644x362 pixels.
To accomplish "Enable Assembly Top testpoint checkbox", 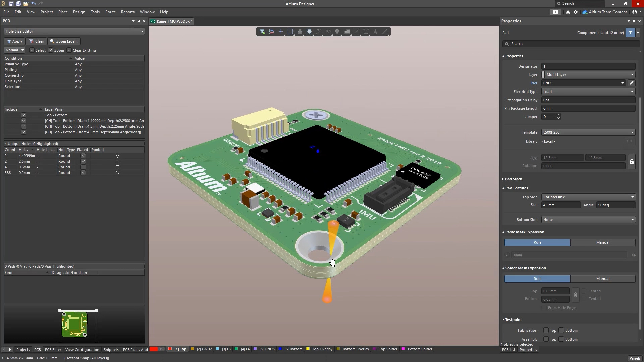I will tap(546, 339).
